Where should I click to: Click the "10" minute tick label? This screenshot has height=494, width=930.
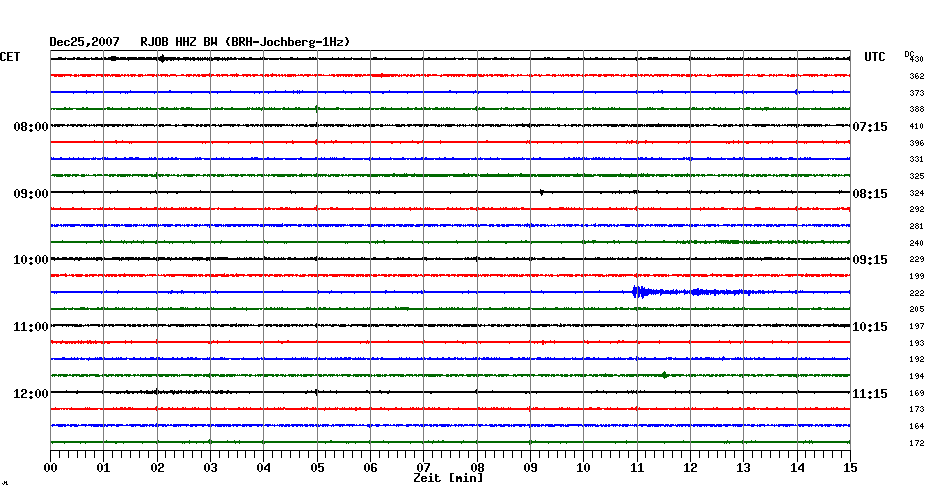[584, 468]
